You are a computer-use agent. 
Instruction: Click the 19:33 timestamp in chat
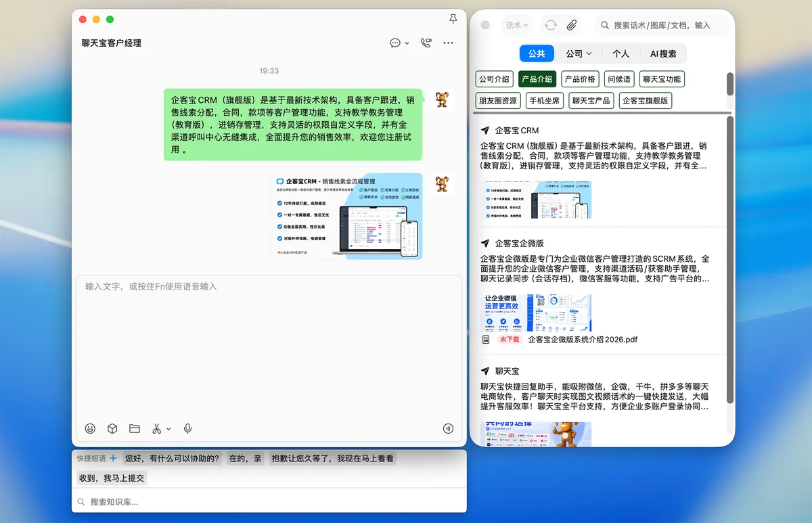pos(269,70)
